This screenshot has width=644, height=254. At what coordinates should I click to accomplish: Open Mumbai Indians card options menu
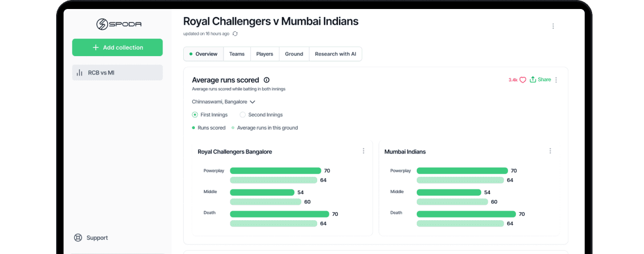click(x=550, y=151)
